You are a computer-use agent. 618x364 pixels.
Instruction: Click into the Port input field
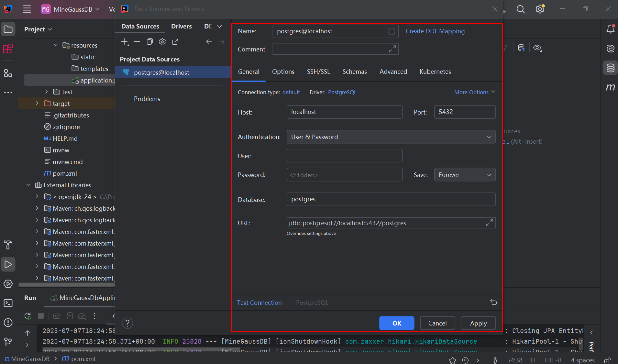[x=465, y=112]
